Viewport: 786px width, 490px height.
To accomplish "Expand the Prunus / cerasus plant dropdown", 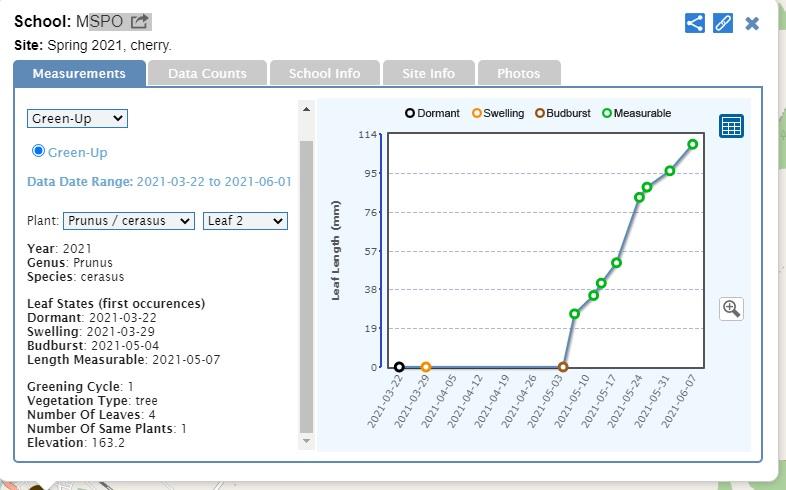I will [x=129, y=221].
